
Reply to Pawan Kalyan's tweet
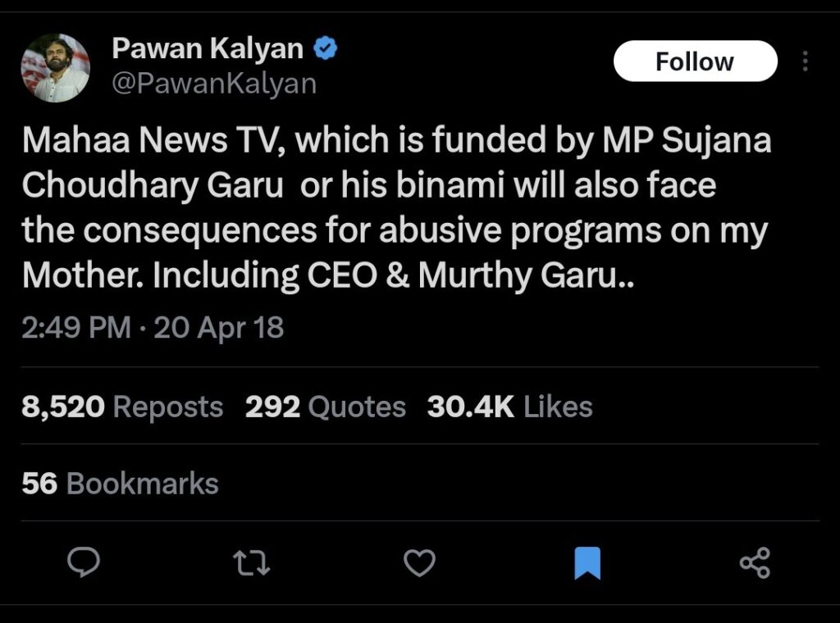82,562
